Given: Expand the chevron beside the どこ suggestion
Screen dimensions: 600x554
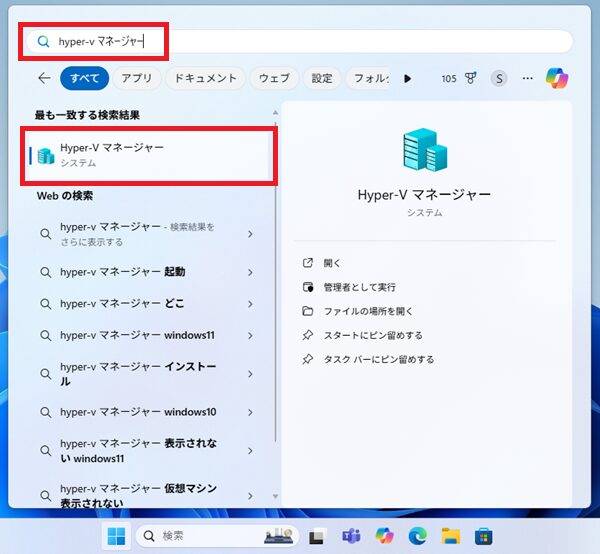Looking at the screenshot, I should [250, 304].
